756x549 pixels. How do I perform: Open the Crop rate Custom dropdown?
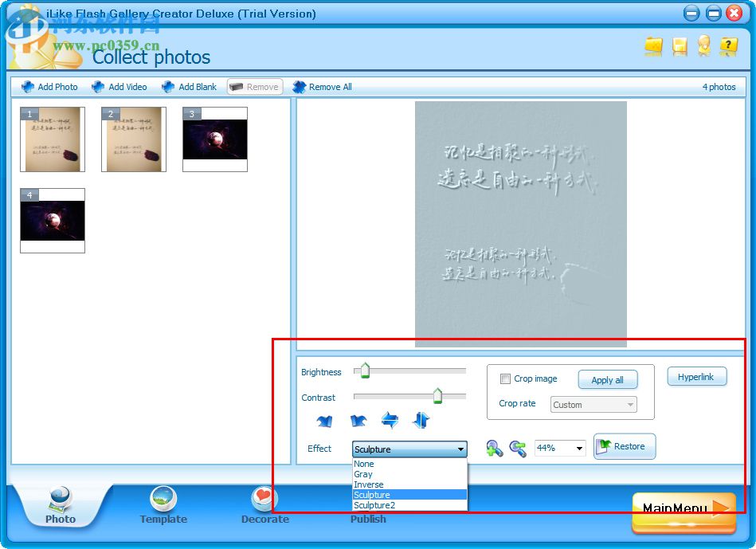click(x=593, y=404)
